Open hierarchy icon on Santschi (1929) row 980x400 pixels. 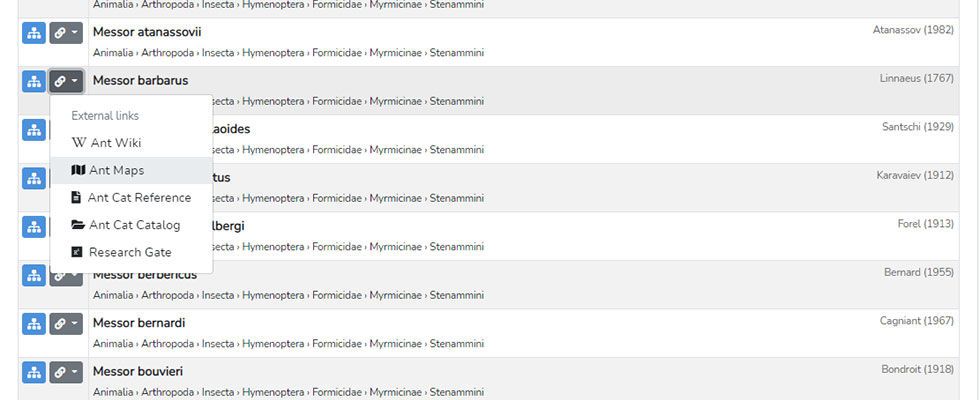[34, 130]
